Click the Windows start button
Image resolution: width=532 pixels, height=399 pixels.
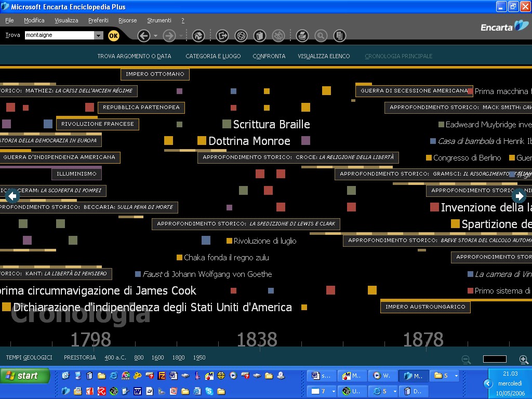25,376
